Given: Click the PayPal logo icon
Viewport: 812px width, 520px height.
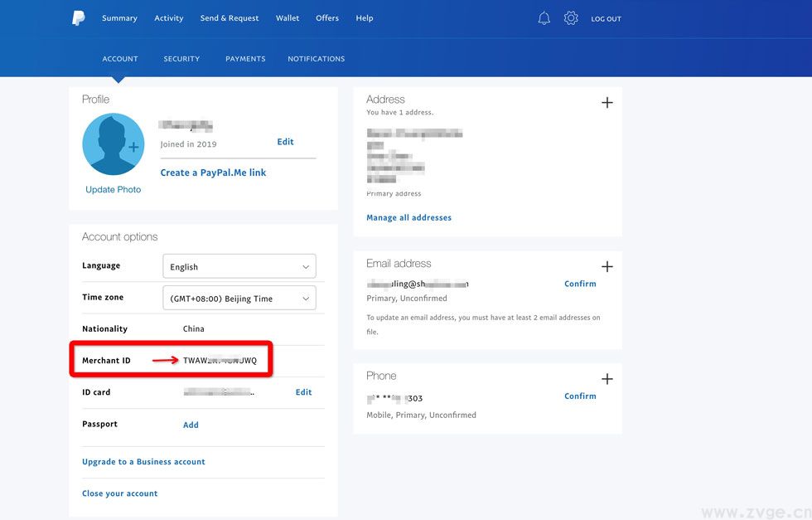Looking at the screenshot, I should pyautogui.click(x=77, y=17).
